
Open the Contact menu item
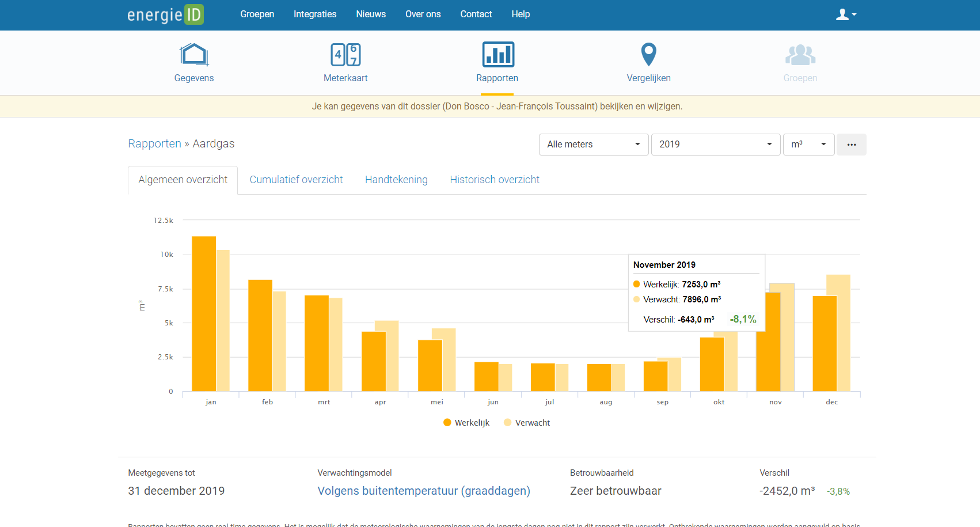(x=476, y=14)
